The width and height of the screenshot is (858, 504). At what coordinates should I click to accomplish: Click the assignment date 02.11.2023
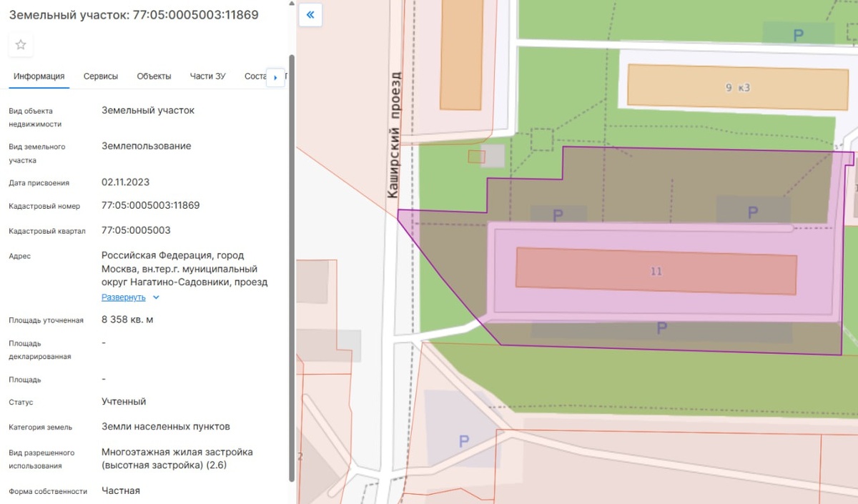(125, 182)
